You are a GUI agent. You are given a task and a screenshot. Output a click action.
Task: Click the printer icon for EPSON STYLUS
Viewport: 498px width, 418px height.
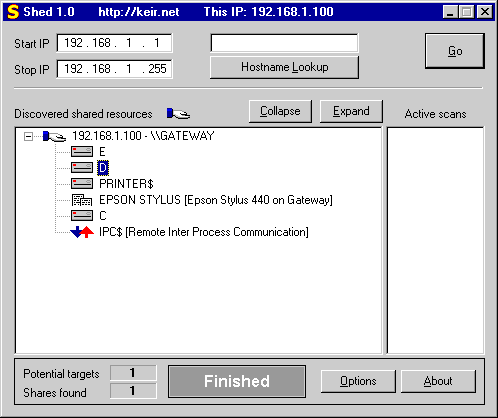point(82,200)
